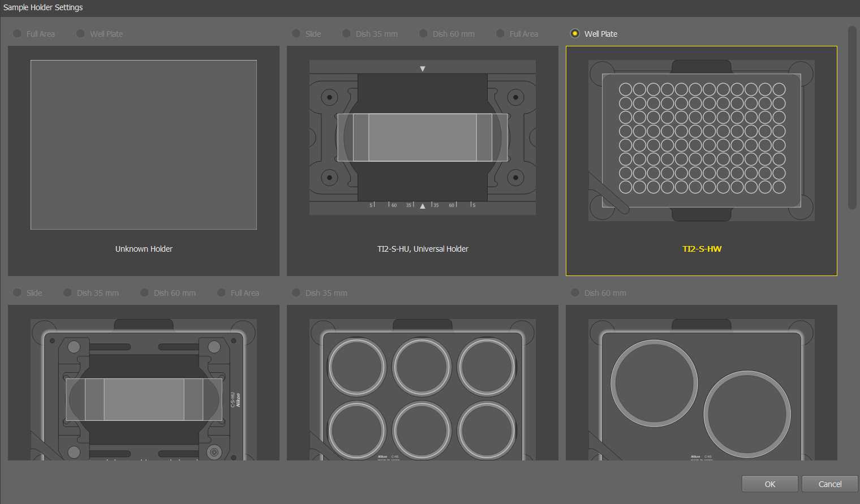Screen dimensions: 860x504
Task: Select Dish 60 mm for TI2-S-HU Universal Holder
Action: 424,34
